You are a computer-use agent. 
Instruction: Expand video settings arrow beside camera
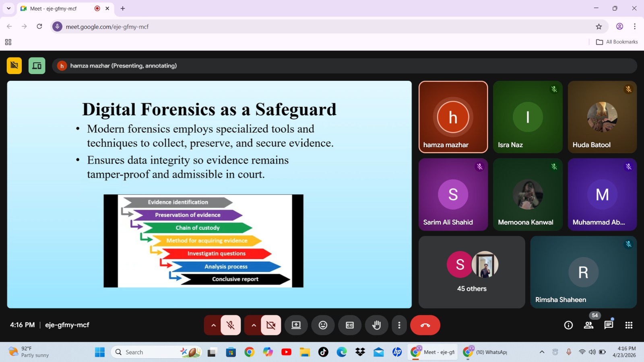254,325
